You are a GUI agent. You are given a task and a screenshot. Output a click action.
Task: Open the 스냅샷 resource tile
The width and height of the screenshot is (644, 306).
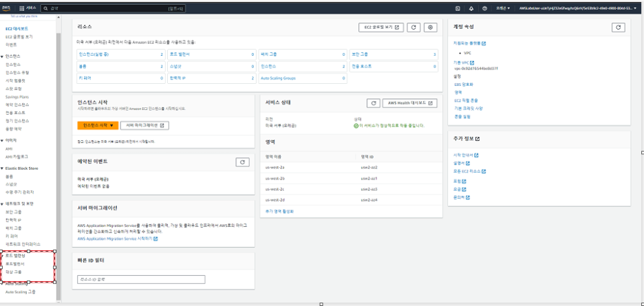point(211,66)
